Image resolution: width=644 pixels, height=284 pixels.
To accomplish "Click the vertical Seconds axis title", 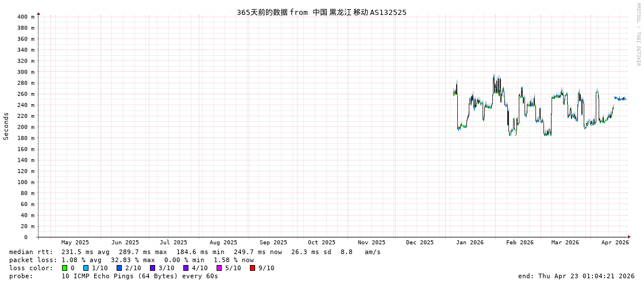I will click(x=6, y=126).
